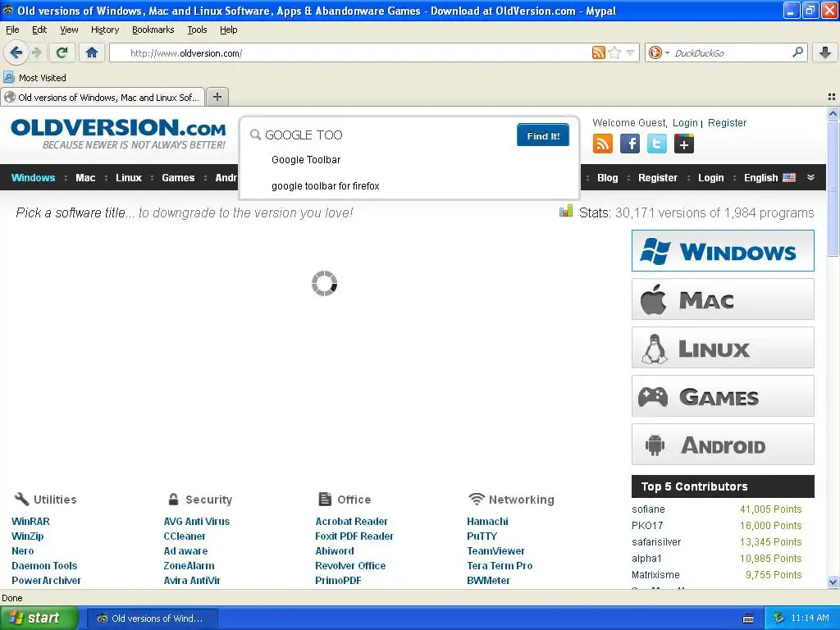
Task: Open the browser home page icon
Action: pyautogui.click(x=92, y=52)
